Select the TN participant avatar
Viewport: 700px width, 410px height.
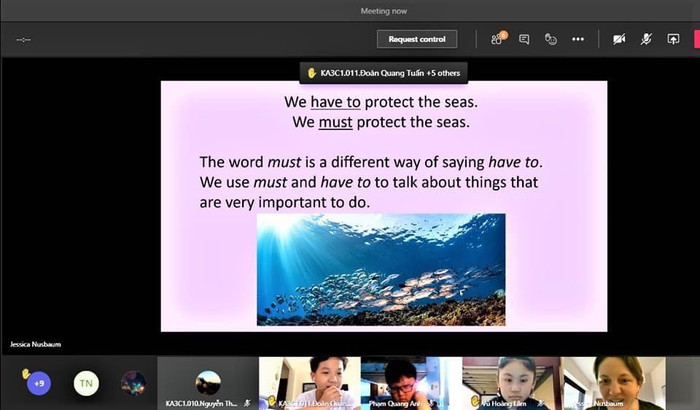(x=86, y=383)
